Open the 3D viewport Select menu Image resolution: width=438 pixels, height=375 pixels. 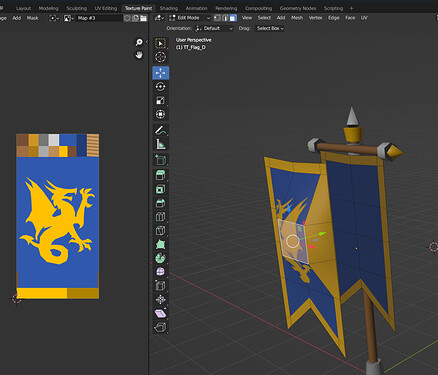coord(264,18)
